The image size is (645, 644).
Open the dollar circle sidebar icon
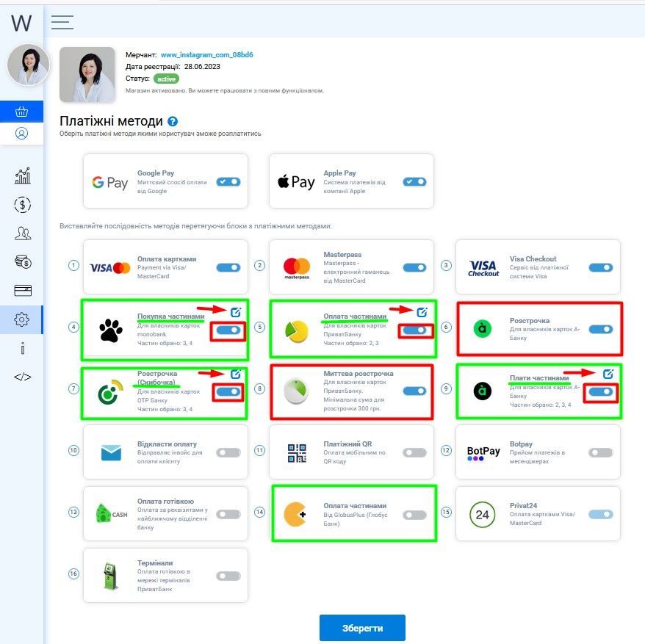22,204
